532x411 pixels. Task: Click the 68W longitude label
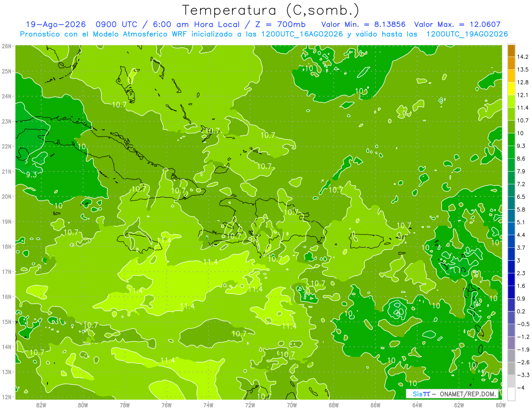coord(333,405)
